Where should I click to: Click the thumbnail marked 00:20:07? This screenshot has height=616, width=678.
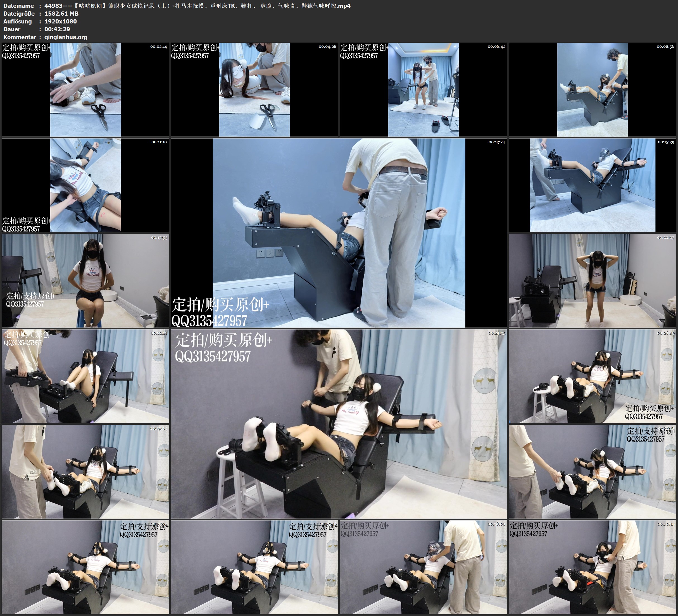[592, 281]
